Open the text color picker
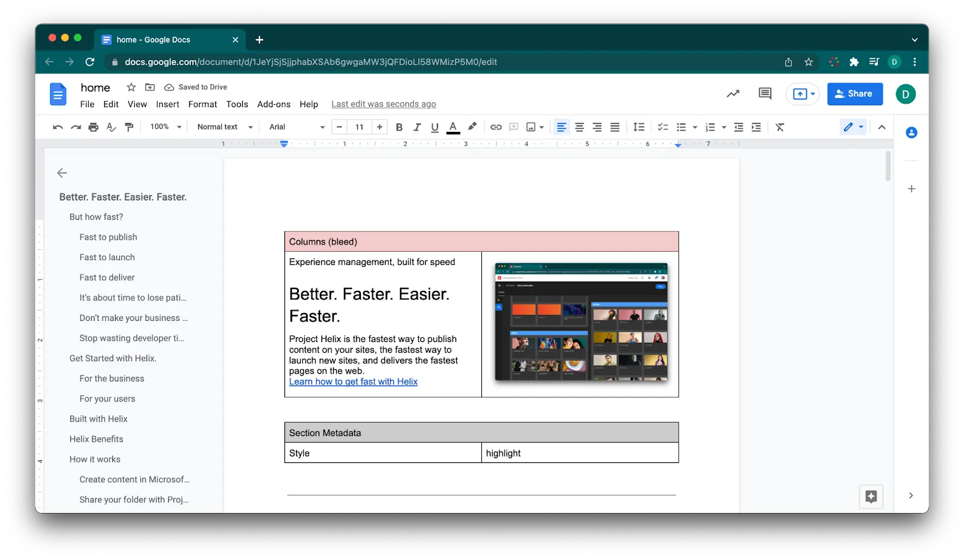Viewport: 964px width, 560px height. pos(453,127)
